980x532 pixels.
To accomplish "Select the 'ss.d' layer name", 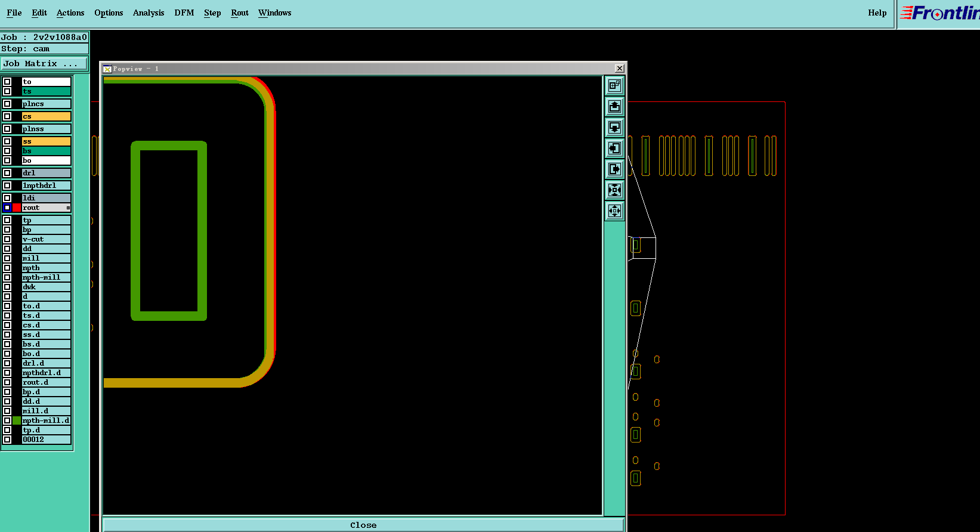I will tap(47, 335).
